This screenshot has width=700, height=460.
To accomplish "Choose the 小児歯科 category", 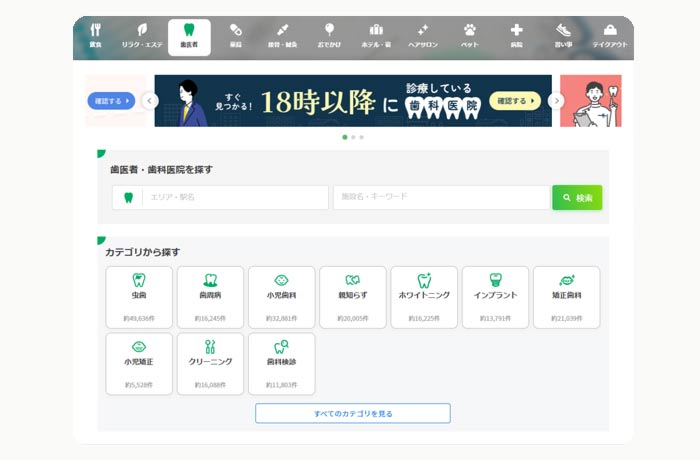I will (281, 297).
